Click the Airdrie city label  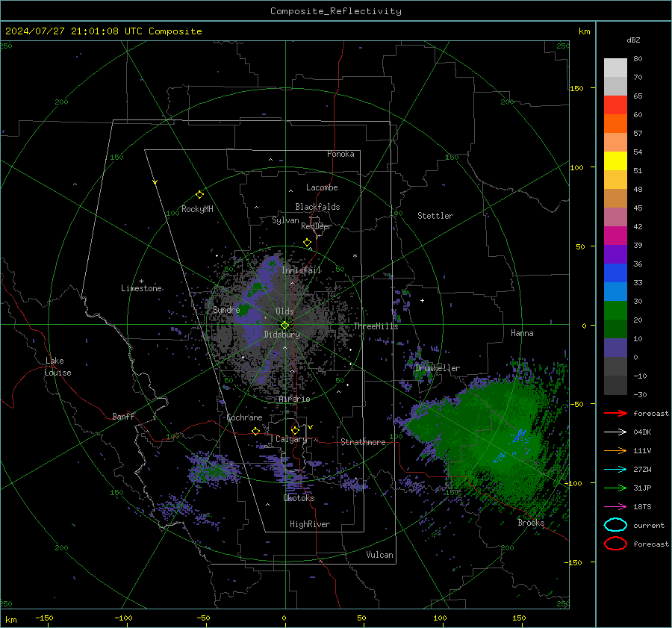(x=294, y=399)
